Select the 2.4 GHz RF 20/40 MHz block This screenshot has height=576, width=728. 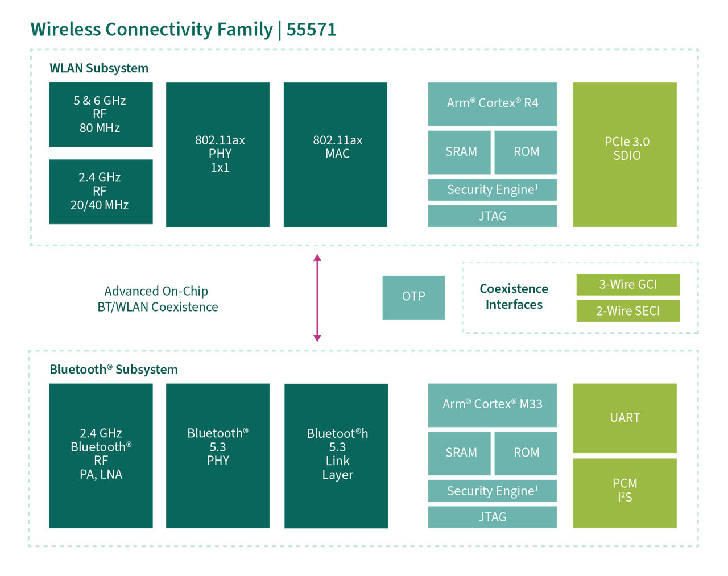[101, 192]
